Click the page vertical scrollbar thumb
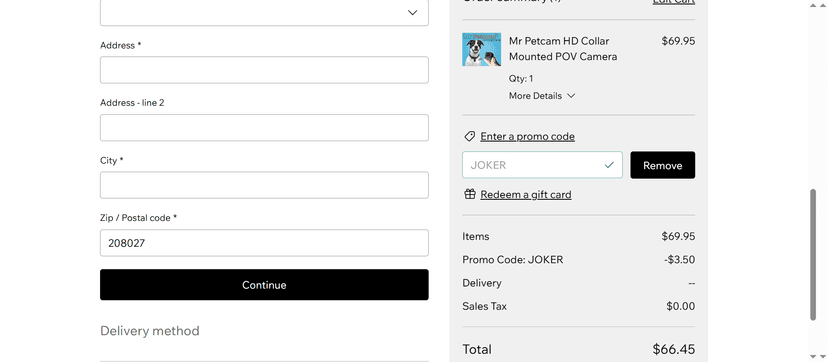Image resolution: width=828 pixels, height=362 pixels. coord(813,255)
